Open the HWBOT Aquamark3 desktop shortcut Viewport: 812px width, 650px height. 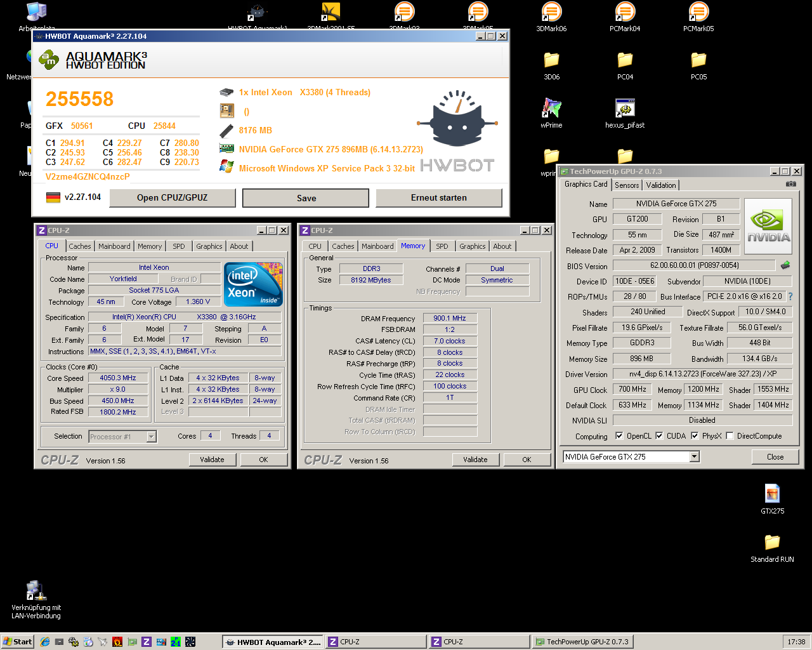[257, 12]
